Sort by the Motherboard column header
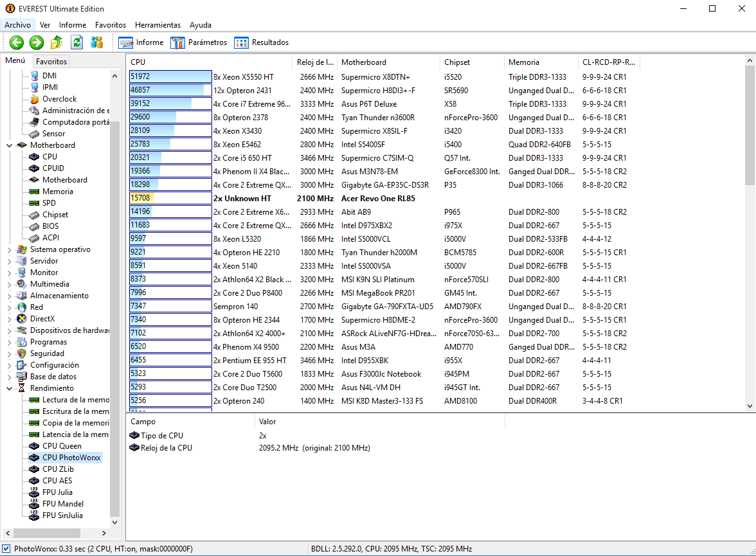 point(388,62)
